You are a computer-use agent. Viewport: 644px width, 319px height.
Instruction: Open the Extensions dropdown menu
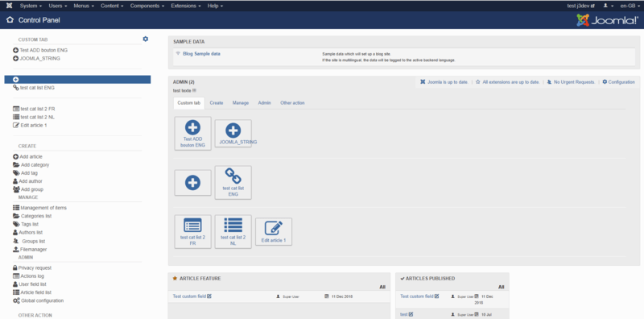coord(186,6)
